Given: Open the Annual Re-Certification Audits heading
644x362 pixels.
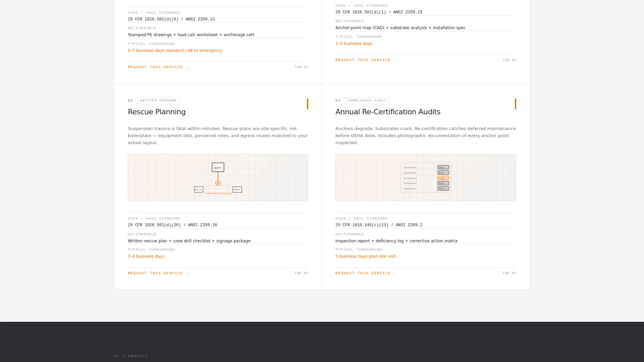Looking at the screenshot, I should (388, 112).
